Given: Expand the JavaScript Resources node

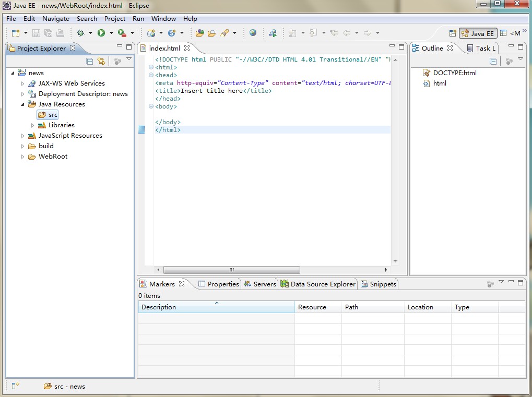Looking at the screenshot, I should point(23,136).
